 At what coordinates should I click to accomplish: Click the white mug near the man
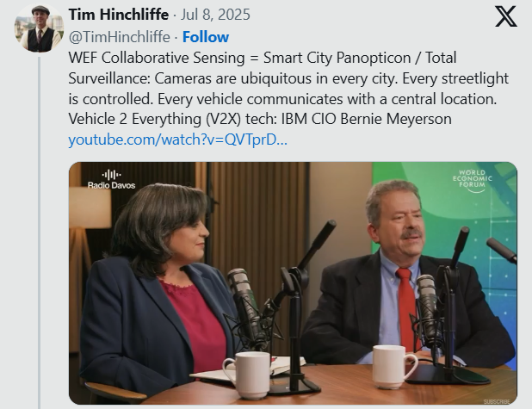pos(393,367)
